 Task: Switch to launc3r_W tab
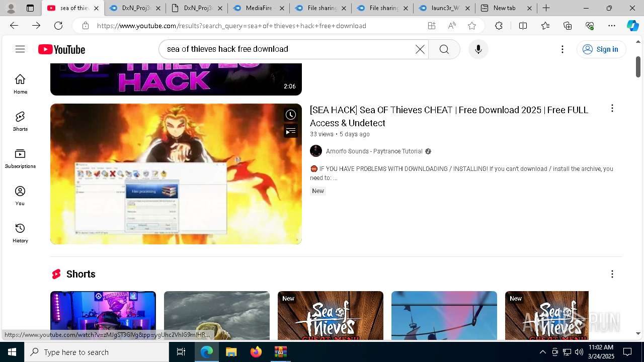444,8
